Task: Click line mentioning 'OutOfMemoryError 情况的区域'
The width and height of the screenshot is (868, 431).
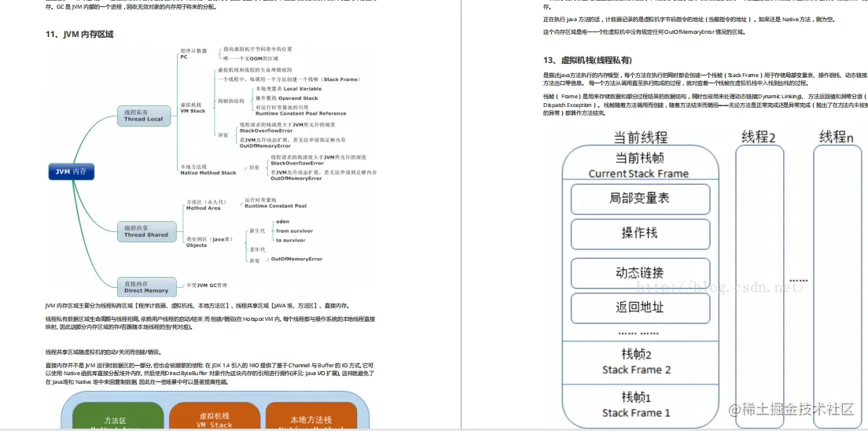Action: coord(645,31)
